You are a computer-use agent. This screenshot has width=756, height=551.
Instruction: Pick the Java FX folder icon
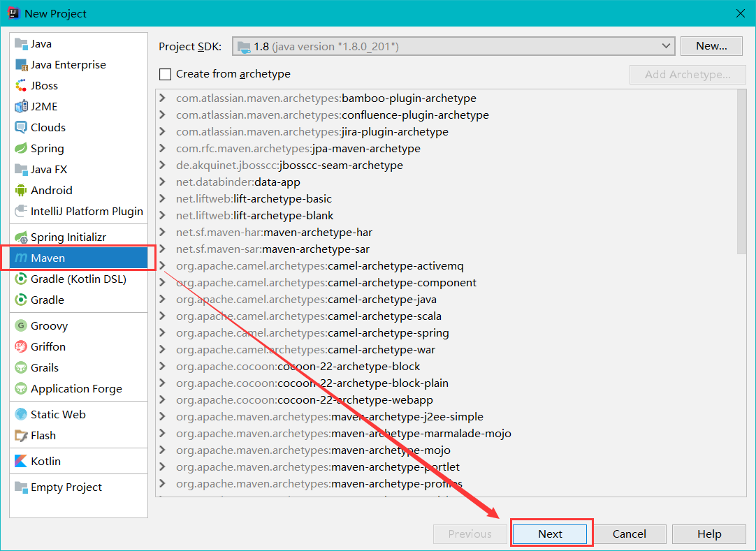[21, 169]
